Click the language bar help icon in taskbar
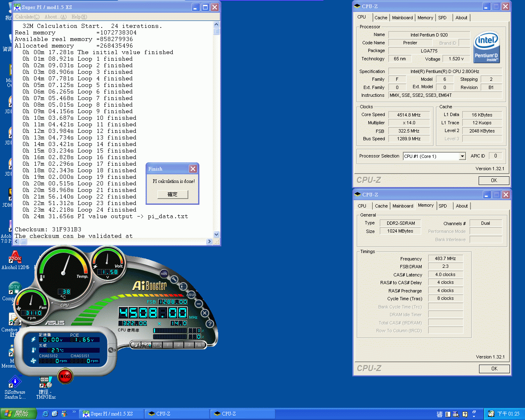Viewport: 525px width, 420px height. 465,414
